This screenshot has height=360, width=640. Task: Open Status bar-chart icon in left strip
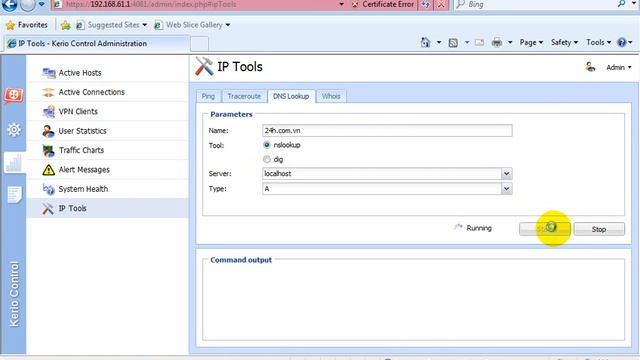tap(14, 163)
